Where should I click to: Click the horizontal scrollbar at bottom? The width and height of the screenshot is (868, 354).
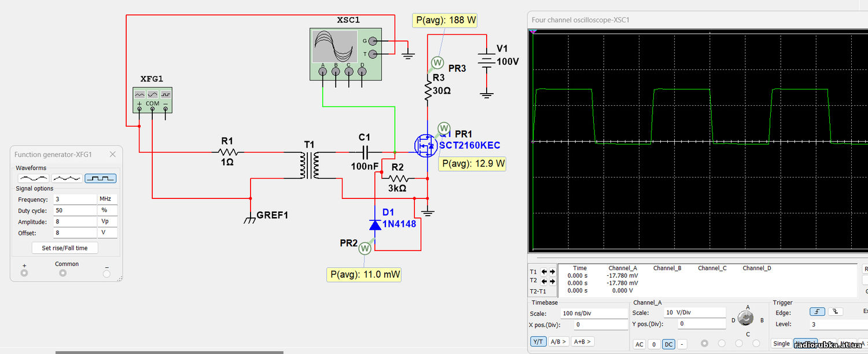click(170, 352)
